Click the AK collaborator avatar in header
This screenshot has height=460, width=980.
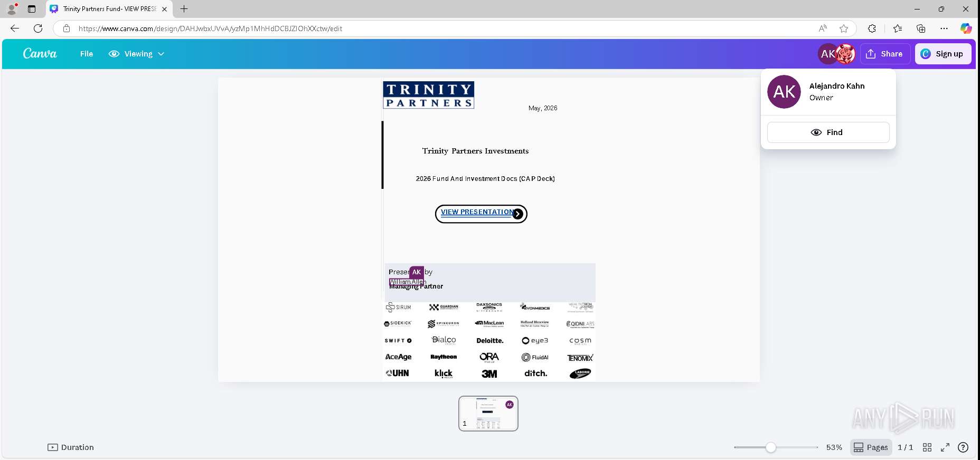coord(827,54)
